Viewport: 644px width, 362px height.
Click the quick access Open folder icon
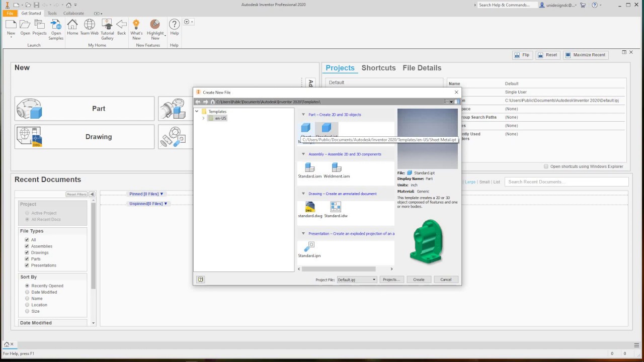pyautogui.click(x=29, y=5)
